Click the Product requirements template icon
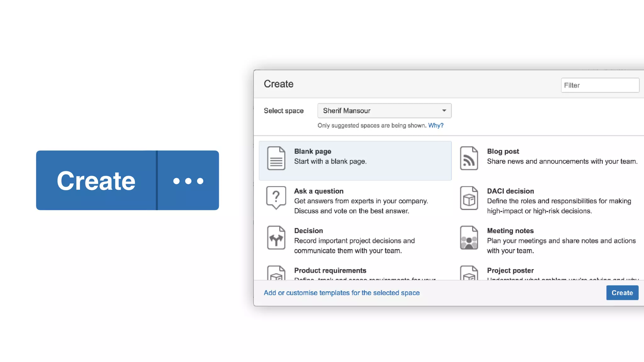Viewport: 644px width, 362px height. [x=276, y=273]
